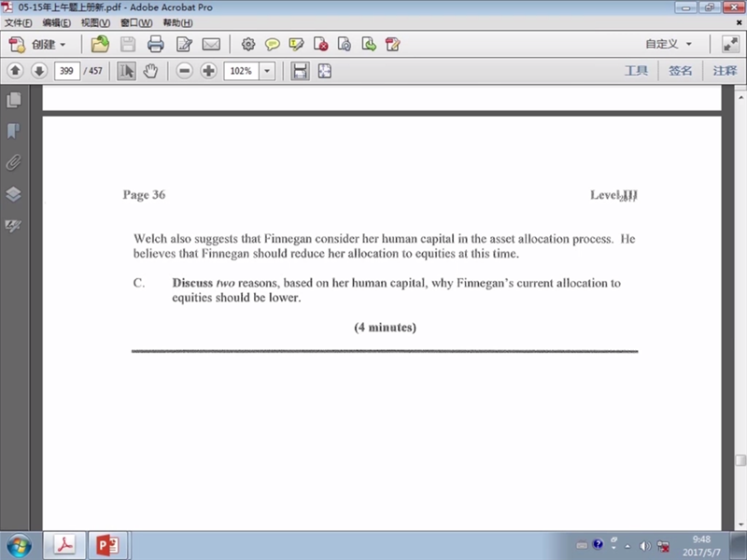Zoom in with the plus button

click(208, 71)
